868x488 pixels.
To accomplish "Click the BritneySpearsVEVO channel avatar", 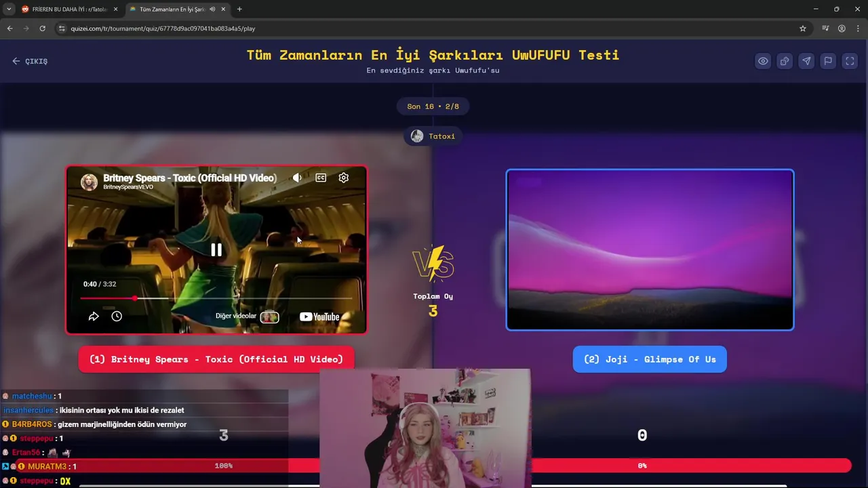I will point(89,182).
